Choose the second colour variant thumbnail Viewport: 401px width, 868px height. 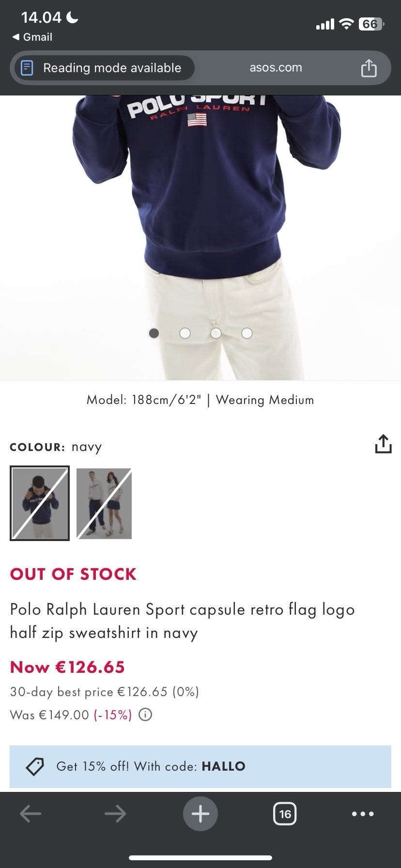(104, 503)
